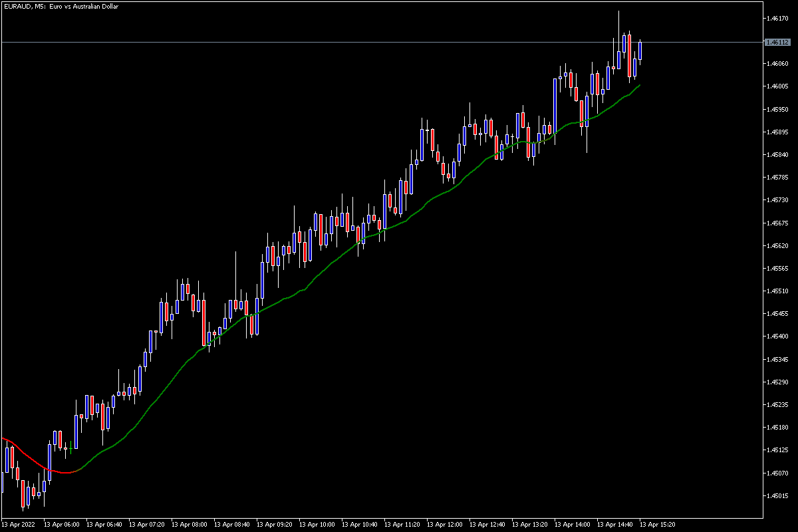The width and height of the screenshot is (798, 532).
Task: Click price axis label 1.45180
Action: 777,427
